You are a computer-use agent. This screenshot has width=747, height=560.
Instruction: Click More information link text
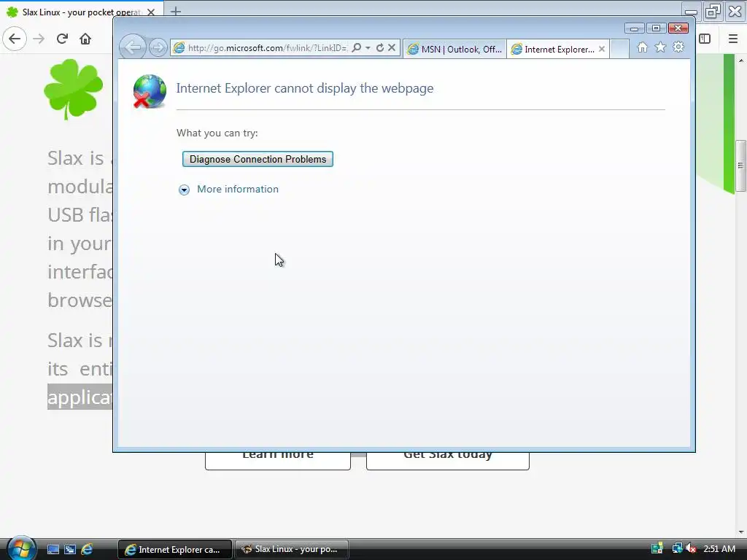pos(238,189)
